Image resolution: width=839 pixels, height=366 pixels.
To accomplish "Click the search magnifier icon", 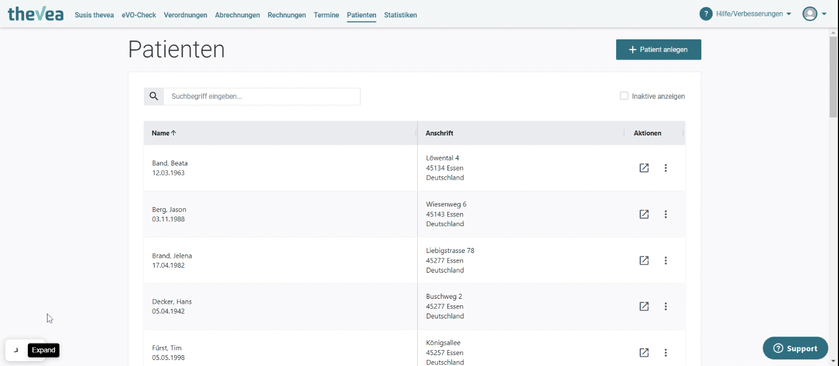I will tap(154, 96).
